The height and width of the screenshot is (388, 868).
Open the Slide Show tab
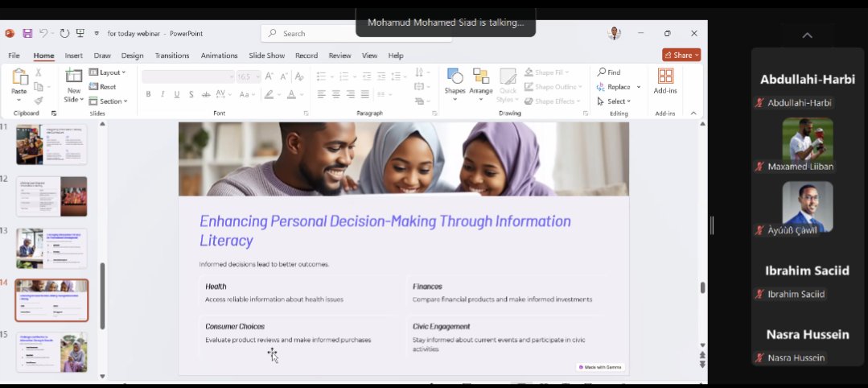pyautogui.click(x=267, y=56)
